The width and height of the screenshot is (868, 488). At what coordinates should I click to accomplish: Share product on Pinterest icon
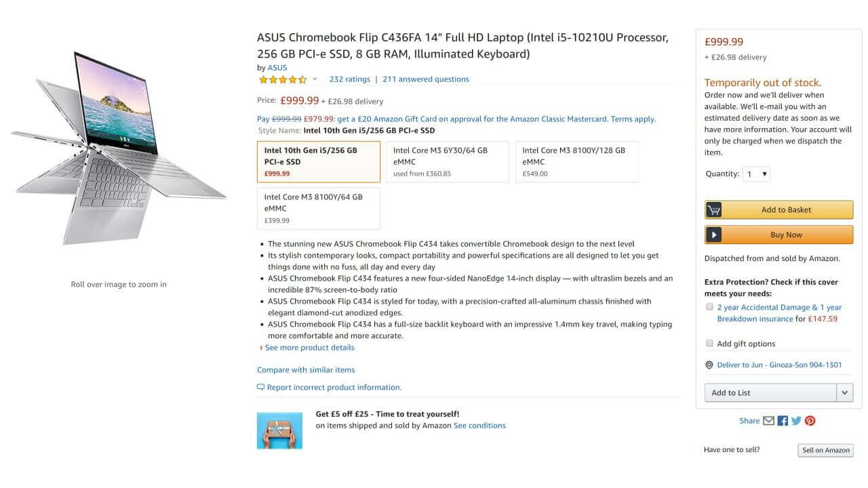[x=810, y=421]
